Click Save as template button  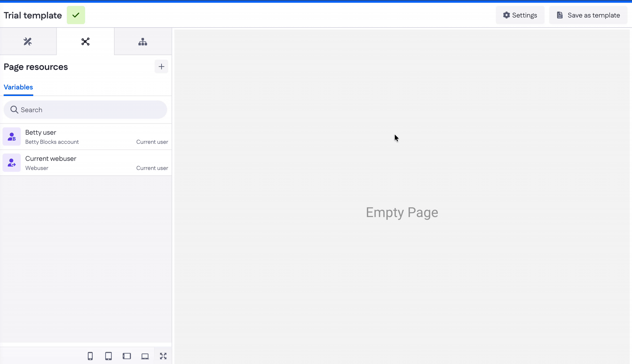588,15
